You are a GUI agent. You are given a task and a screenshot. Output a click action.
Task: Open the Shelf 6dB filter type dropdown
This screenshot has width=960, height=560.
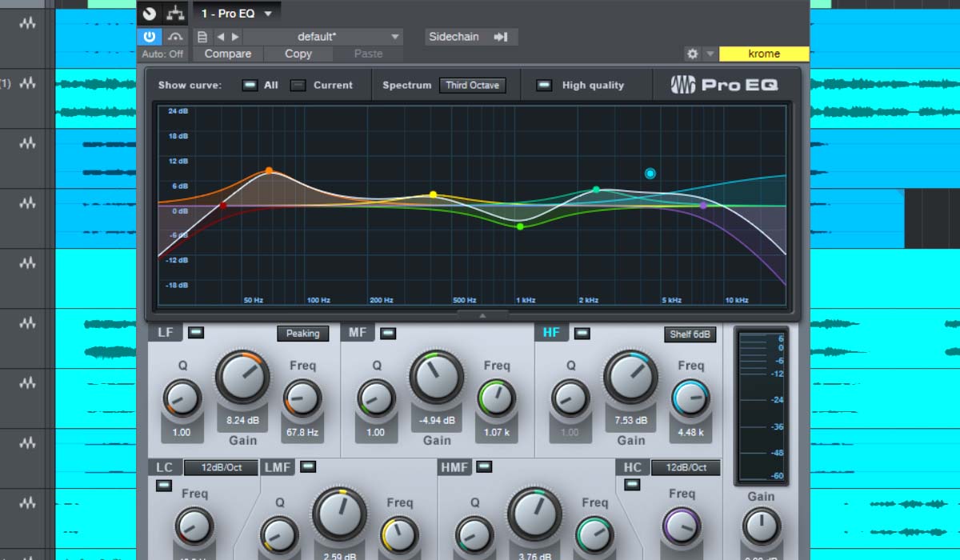pyautogui.click(x=690, y=334)
